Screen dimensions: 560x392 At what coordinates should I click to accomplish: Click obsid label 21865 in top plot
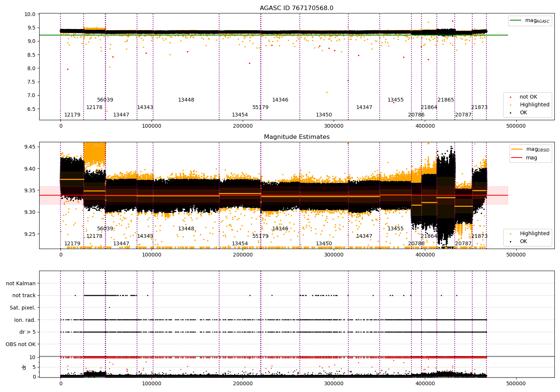(x=446, y=100)
